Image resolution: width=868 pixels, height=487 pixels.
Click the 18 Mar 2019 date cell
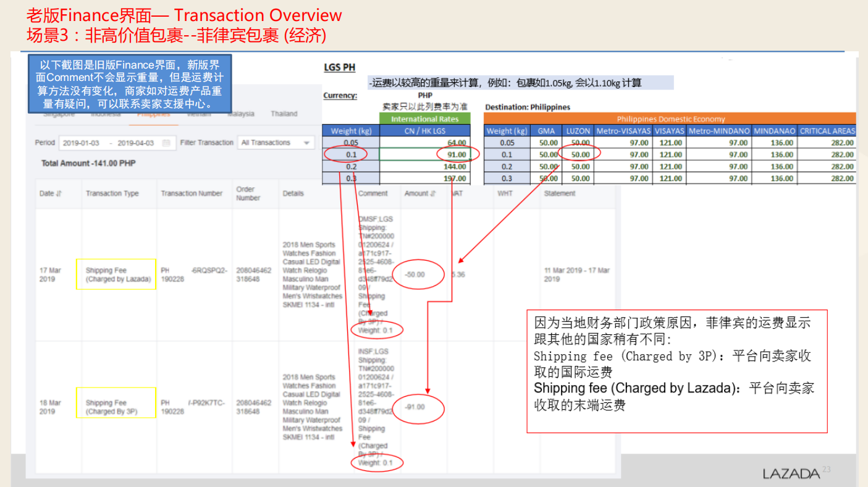pos(50,407)
